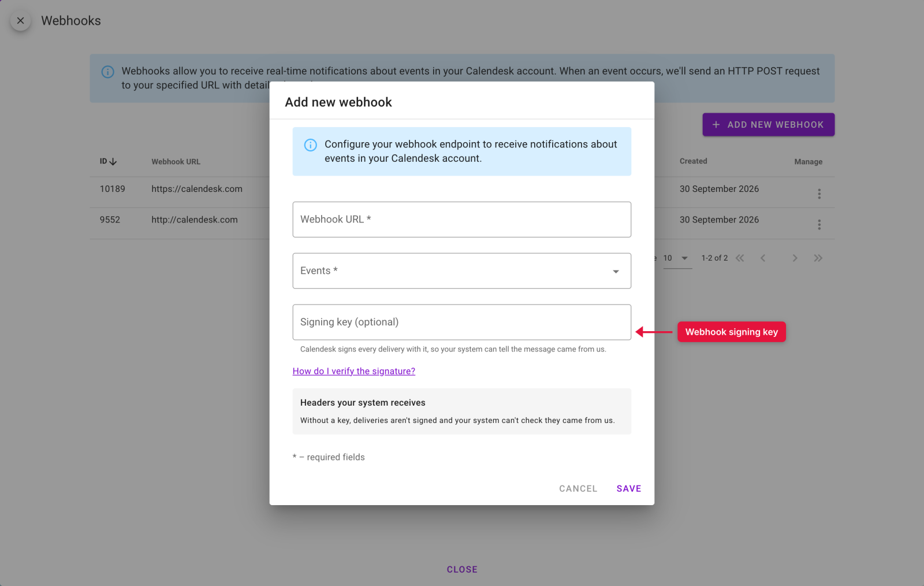This screenshot has height=586, width=924.
Task: Close the Webhooks panel with X icon
Action: click(x=20, y=21)
